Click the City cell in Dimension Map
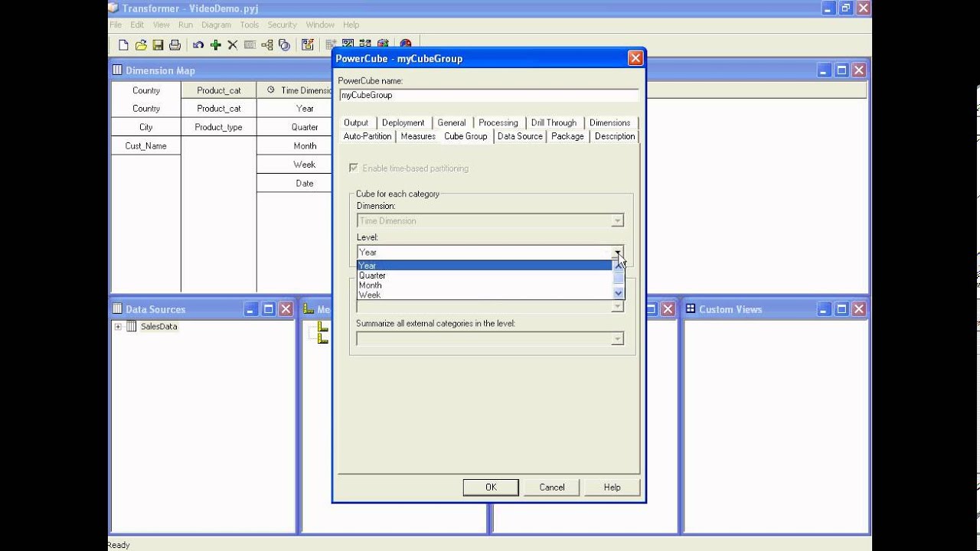Viewport: 980px width, 551px height. click(146, 127)
